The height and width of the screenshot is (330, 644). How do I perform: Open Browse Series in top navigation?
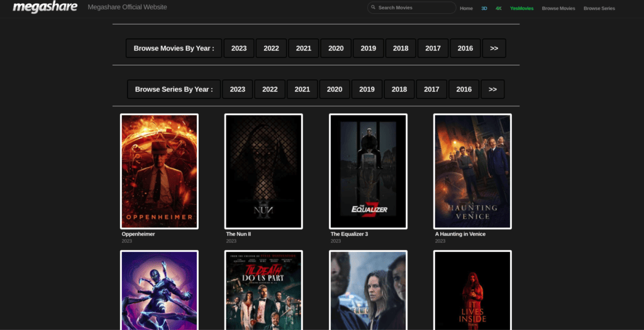pos(599,8)
